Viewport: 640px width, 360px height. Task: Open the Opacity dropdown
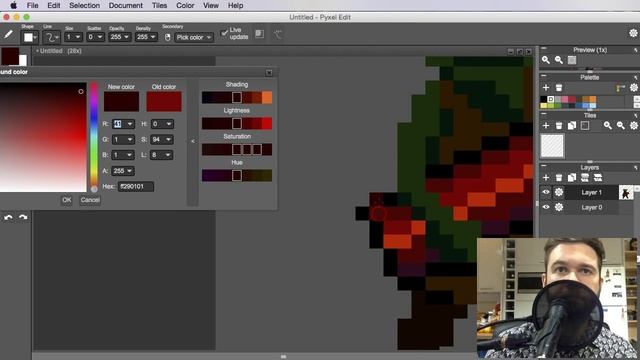[x=120, y=37]
